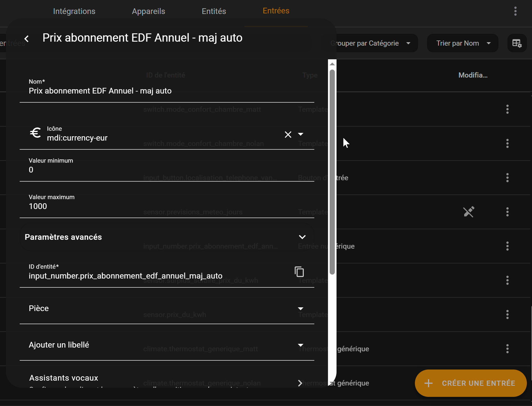Open the top-right three-dot overflow menu
Viewport: 532px width, 406px height.
pyautogui.click(x=515, y=11)
